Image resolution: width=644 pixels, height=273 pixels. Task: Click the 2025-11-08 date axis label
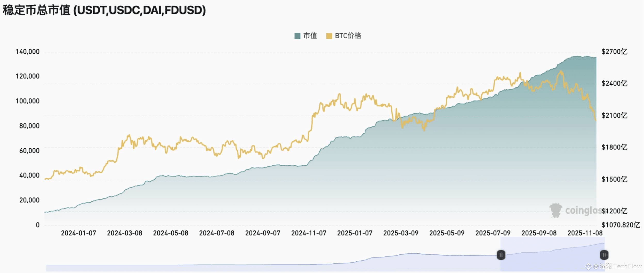coord(585,233)
